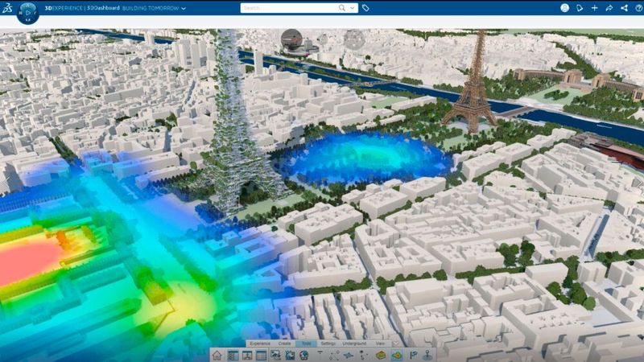Click the globe tool icon
The height and width of the screenshot is (362, 644).
coord(304,356)
